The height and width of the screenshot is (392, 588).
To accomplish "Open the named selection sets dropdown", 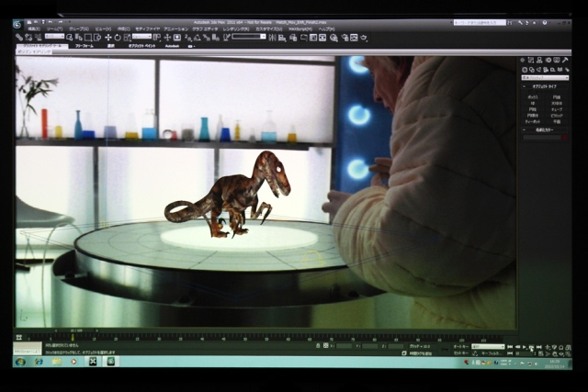I will pyautogui.click(x=249, y=37).
